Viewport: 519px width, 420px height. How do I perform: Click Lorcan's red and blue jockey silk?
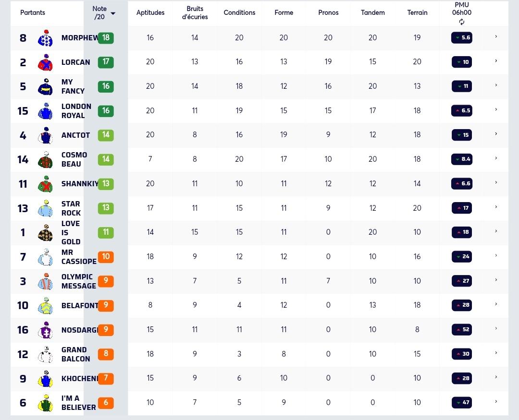(45, 62)
